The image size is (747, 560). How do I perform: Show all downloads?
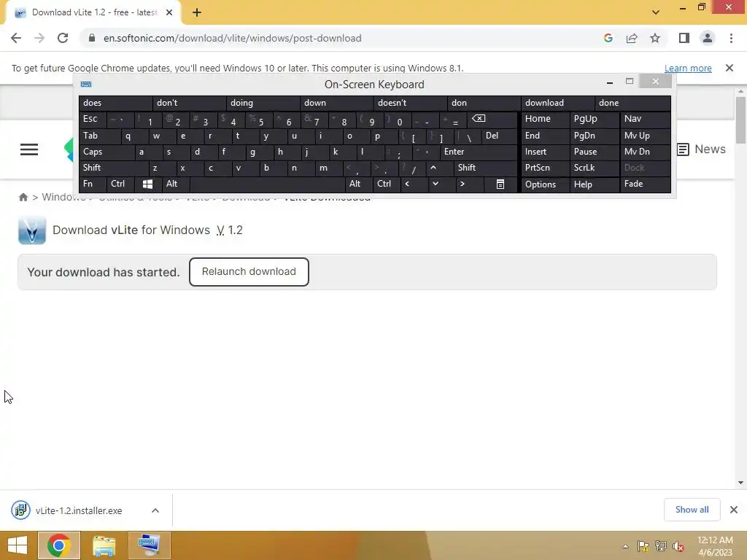pos(692,510)
